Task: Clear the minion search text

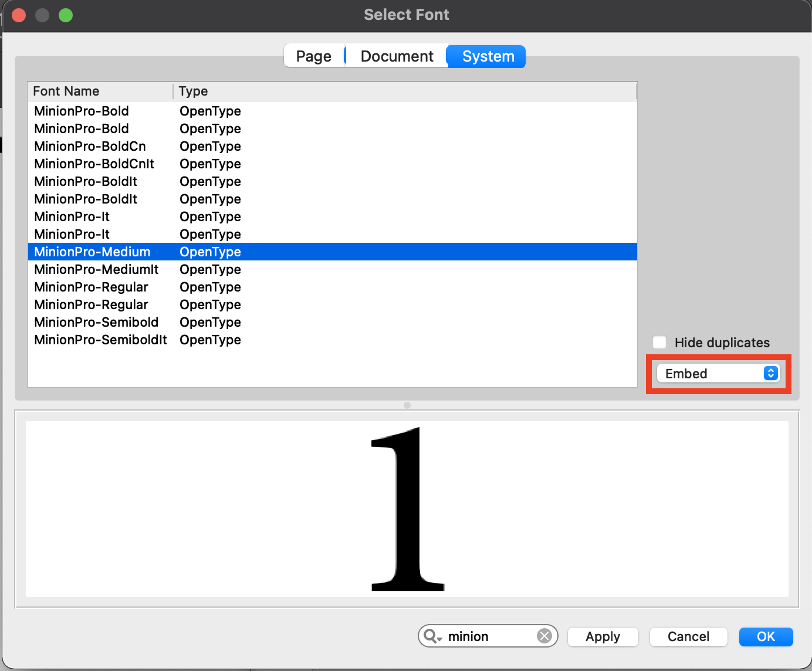Action: click(544, 636)
